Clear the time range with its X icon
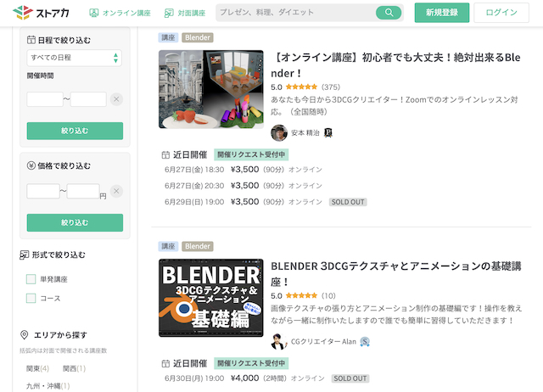543x392 pixels. 116,99
